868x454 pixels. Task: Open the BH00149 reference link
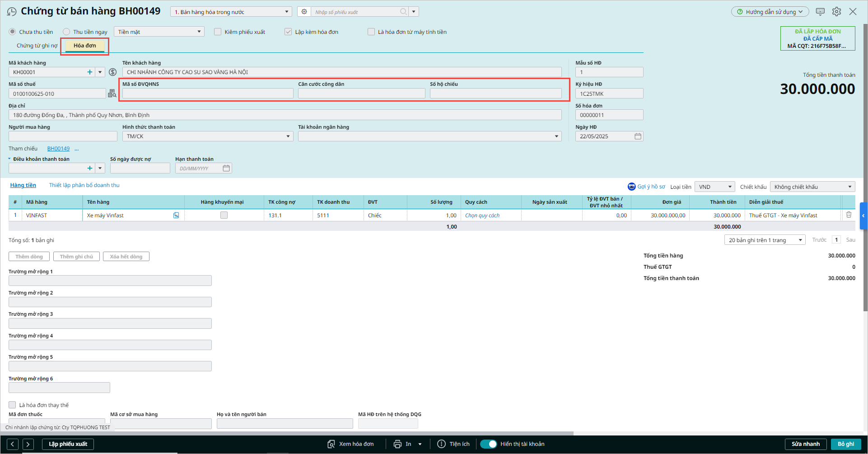(58, 149)
